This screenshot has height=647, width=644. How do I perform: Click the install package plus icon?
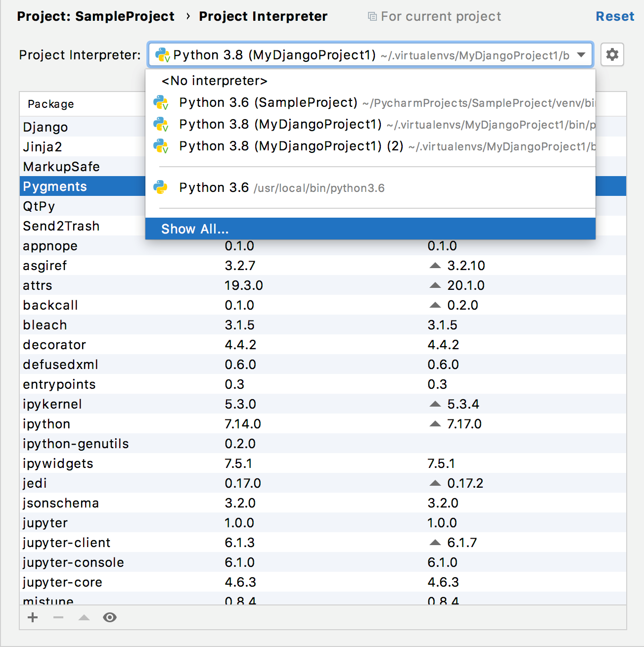click(32, 617)
